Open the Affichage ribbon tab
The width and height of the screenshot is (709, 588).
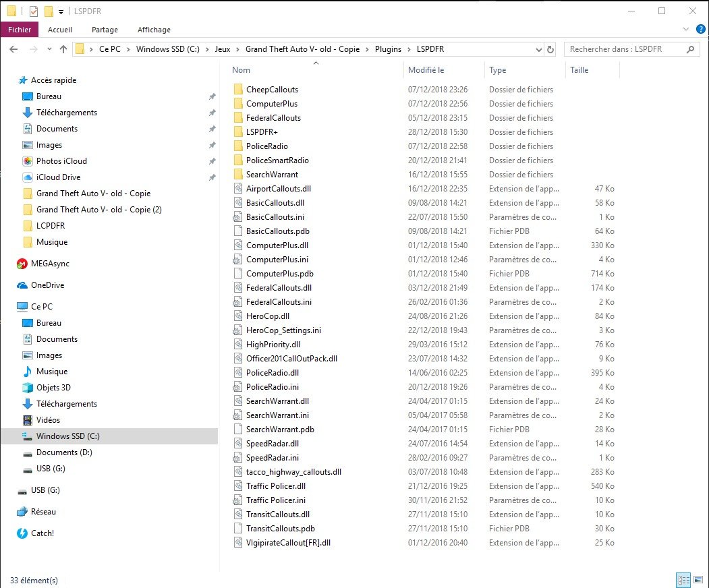(x=154, y=30)
